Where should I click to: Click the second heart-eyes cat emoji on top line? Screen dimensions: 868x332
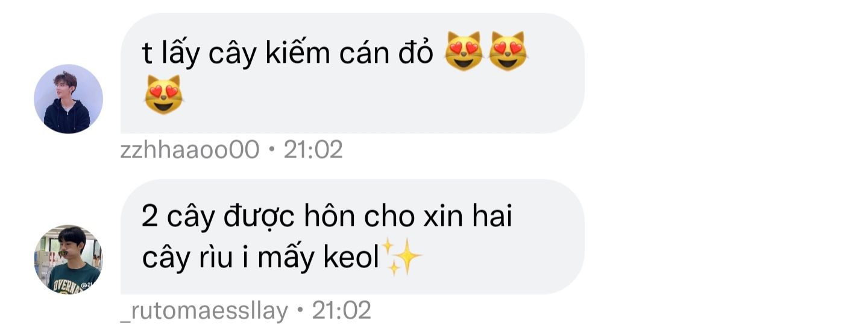[x=507, y=51]
